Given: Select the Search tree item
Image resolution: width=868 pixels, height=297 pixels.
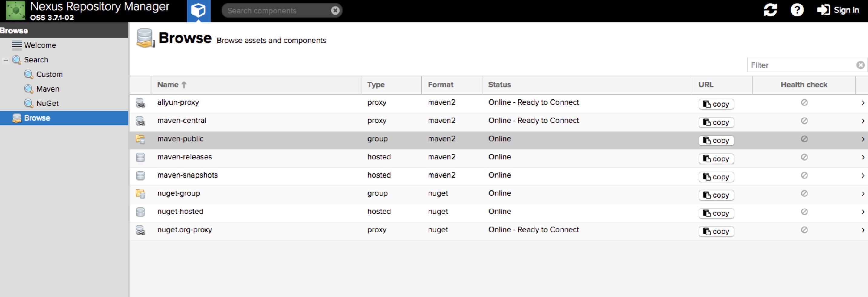Looking at the screenshot, I should (x=36, y=60).
